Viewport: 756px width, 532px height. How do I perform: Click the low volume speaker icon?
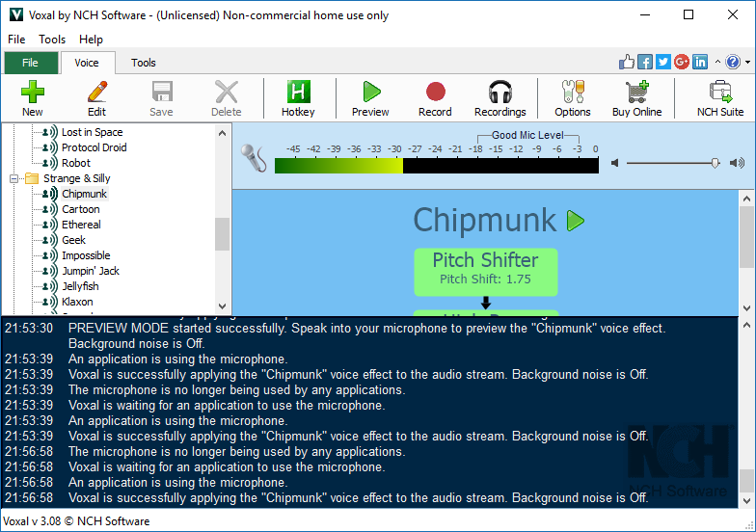(615, 163)
